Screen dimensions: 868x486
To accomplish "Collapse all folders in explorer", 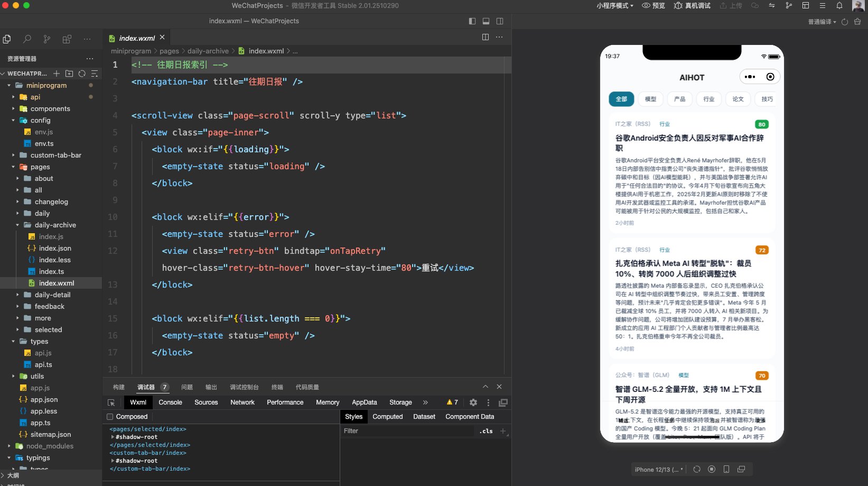I will (x=95, y=74).
